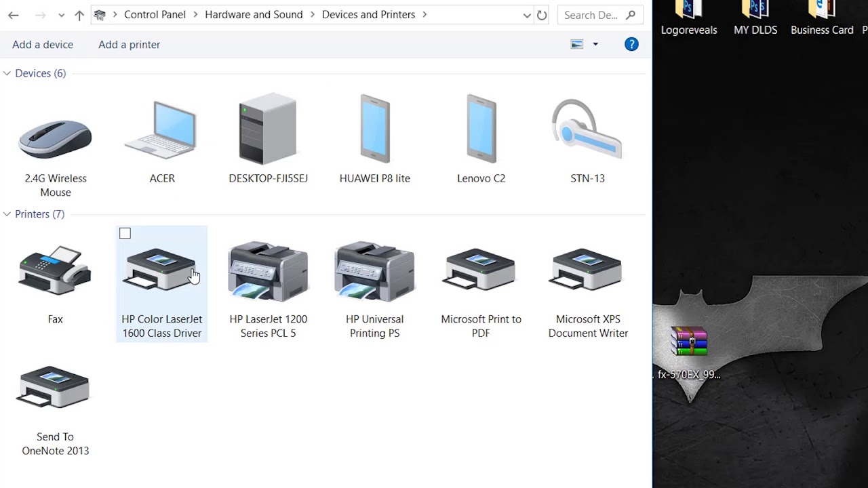Select the STN-13 headset icon
Image resolution: width=868 pixels, height=488 pixels.
point(587,130)
